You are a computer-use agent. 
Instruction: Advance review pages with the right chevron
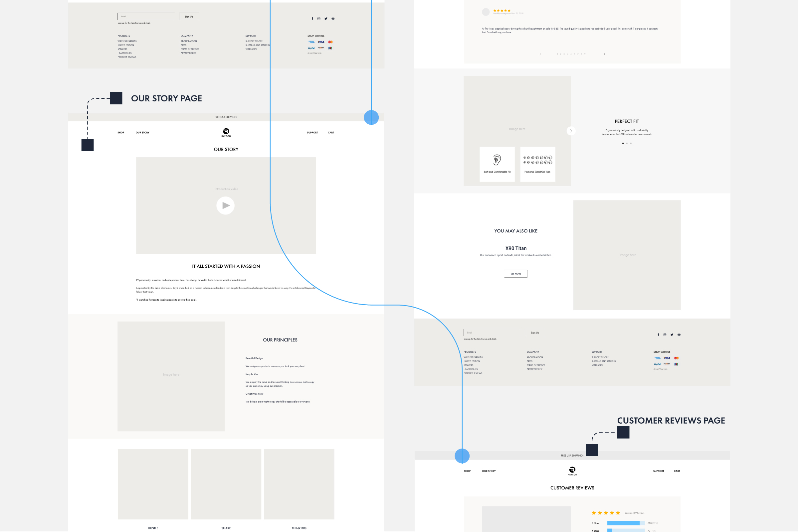[x=605, y=54]
